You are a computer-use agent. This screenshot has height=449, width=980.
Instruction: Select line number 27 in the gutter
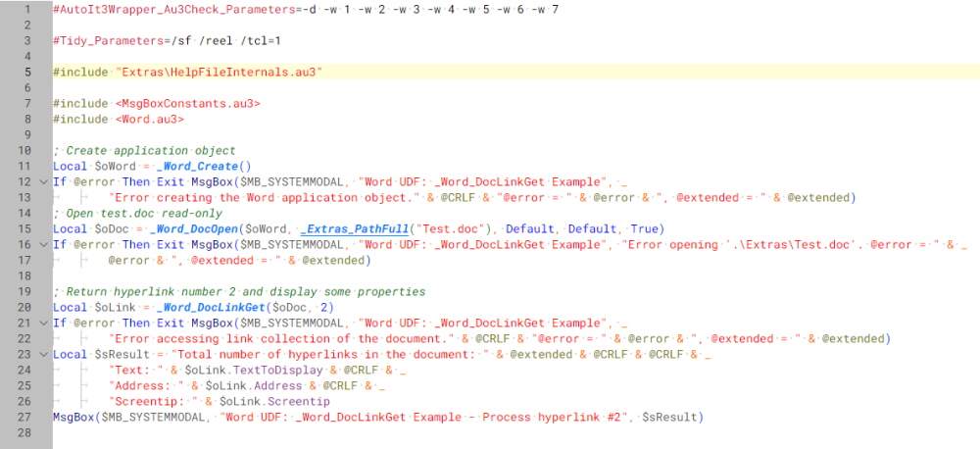click(x=24, y=417)
